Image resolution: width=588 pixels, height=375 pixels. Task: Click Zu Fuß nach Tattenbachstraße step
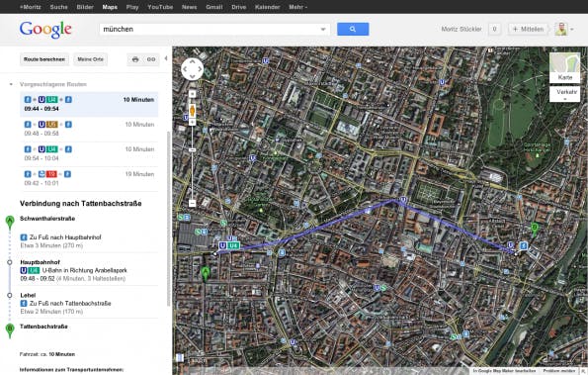click(70, 304)
